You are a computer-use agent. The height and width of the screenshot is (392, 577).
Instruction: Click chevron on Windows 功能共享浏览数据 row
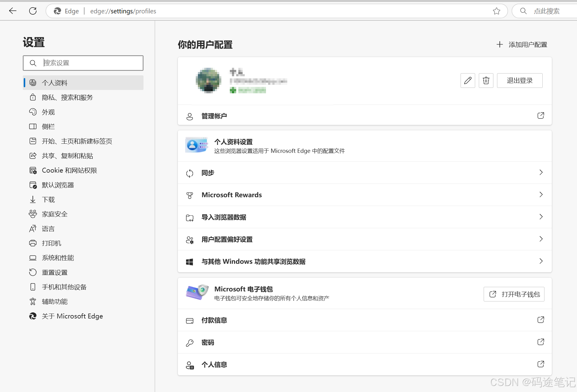541,261
